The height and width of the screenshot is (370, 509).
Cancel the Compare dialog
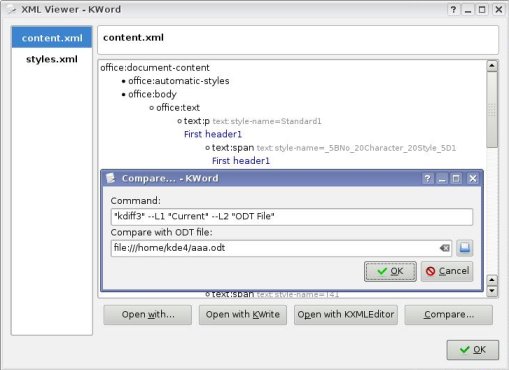pyautogui.click(x=447, y=271)
